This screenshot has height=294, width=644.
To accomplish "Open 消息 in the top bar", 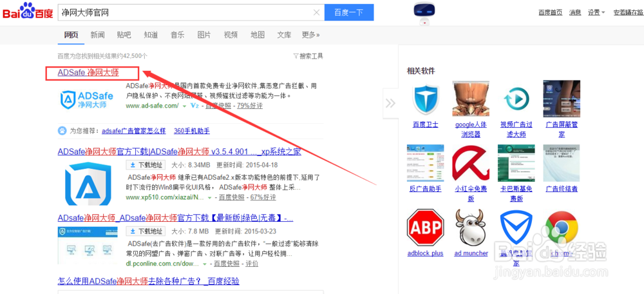I will click(575, 12).
